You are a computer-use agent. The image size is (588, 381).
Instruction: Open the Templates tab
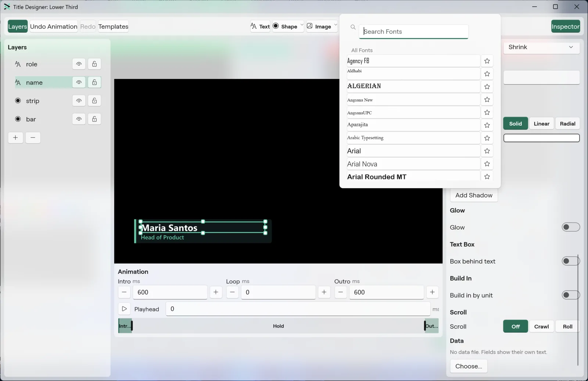pyautogui.click(x=113, y=26)
